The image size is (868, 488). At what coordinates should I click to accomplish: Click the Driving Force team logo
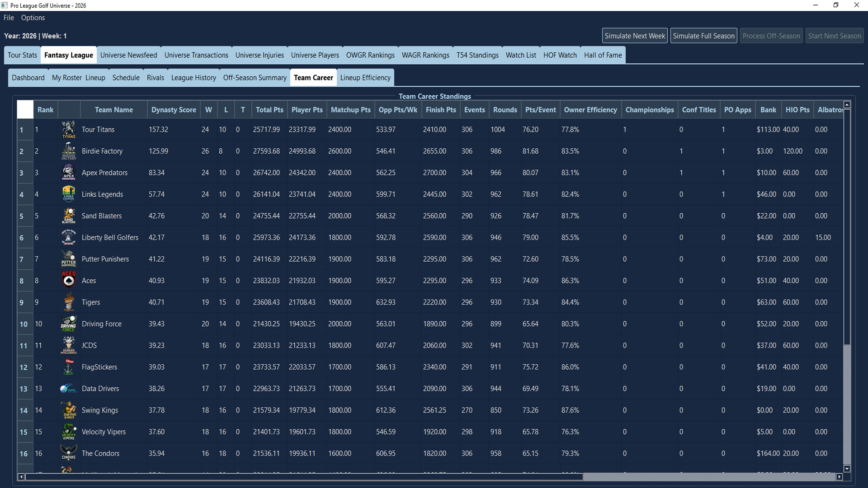pos(68,324)
